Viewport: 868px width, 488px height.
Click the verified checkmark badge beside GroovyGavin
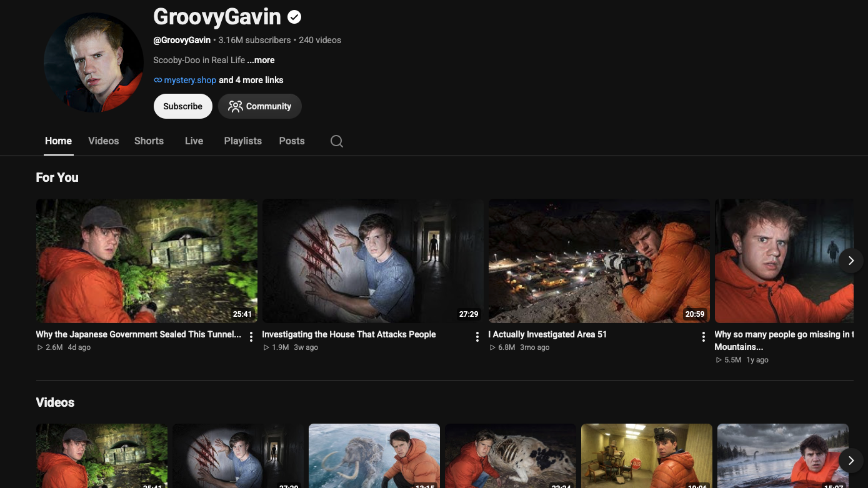[x=294, y=17]
